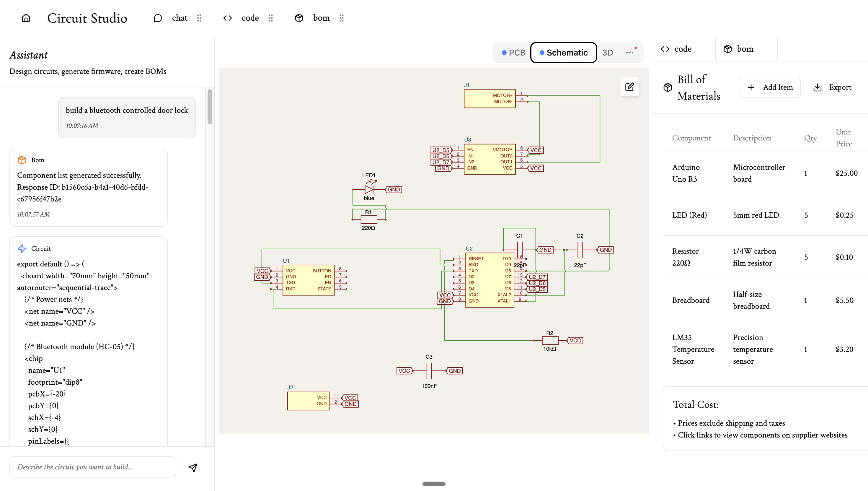Click the circuit description input field
Image resolution: width=868 pixels, height=491 pixels.
pyautogui.click(x=93, y=467)
